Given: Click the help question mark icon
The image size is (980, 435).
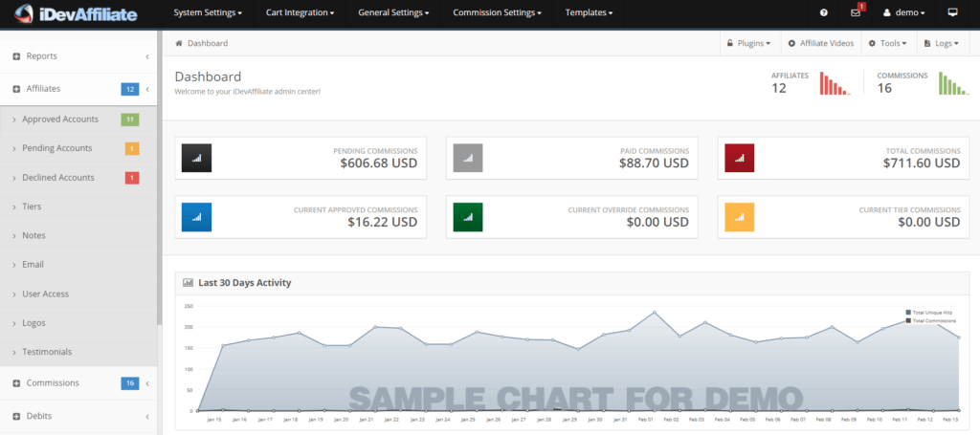Looking at the screenshot, I should 824,13.
